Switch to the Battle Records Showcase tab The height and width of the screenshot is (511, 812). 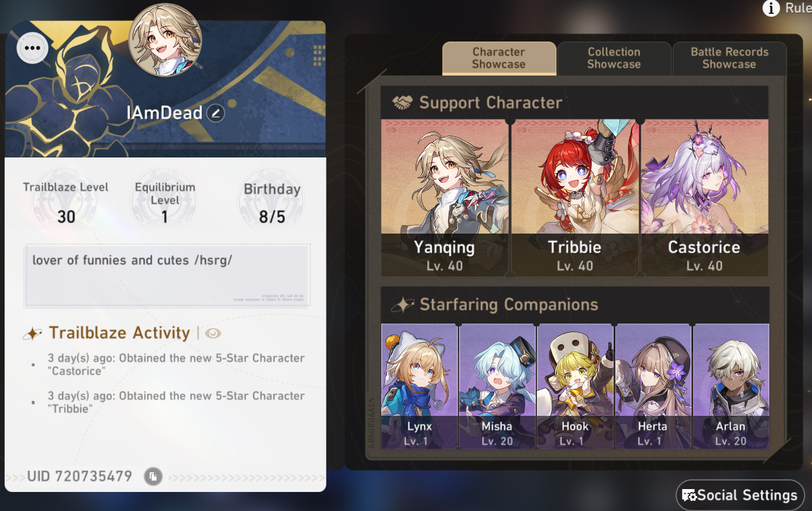pos(730,58)
